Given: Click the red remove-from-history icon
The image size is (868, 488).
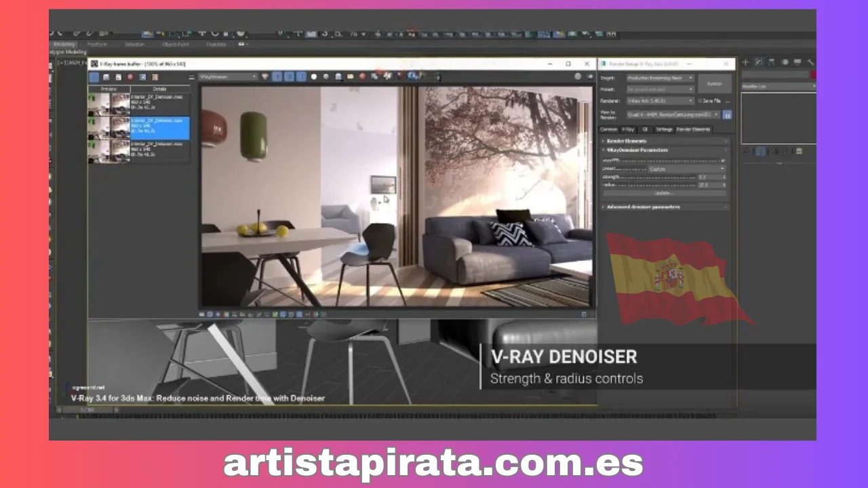Looking at the screenshot, I should [130, 77].
